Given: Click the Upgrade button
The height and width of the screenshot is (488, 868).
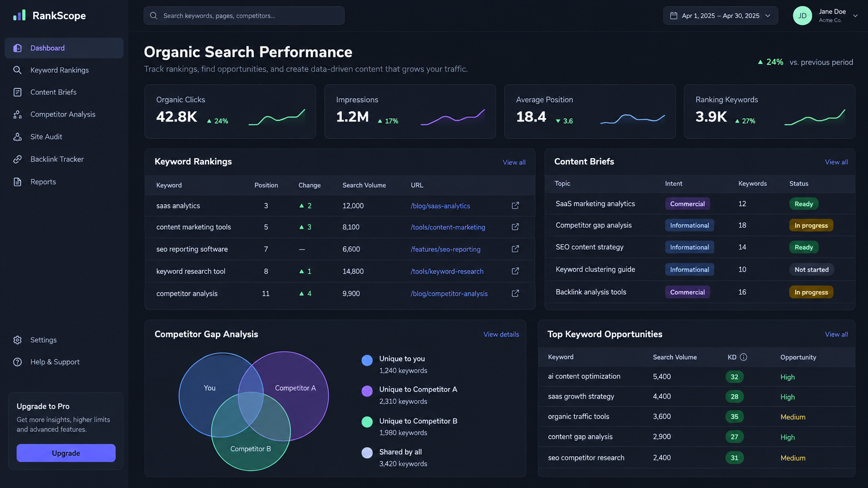Looking at the screenshot, I should tap(66, 453).
